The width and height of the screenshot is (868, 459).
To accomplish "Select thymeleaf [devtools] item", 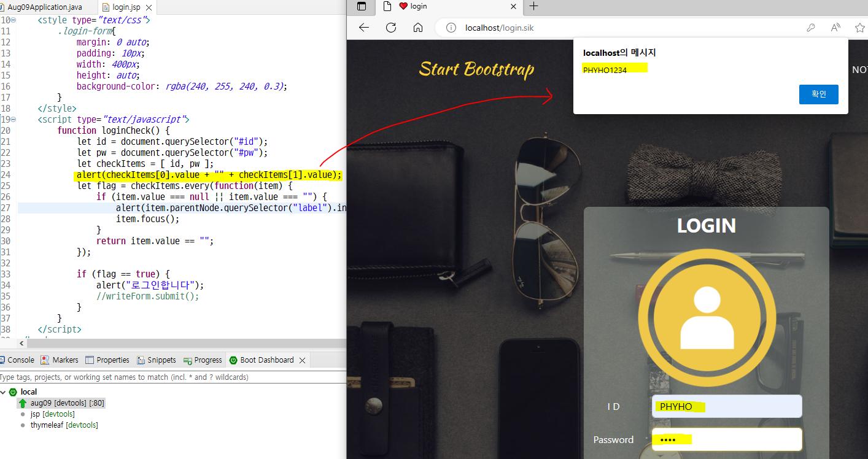I will 64,425.
